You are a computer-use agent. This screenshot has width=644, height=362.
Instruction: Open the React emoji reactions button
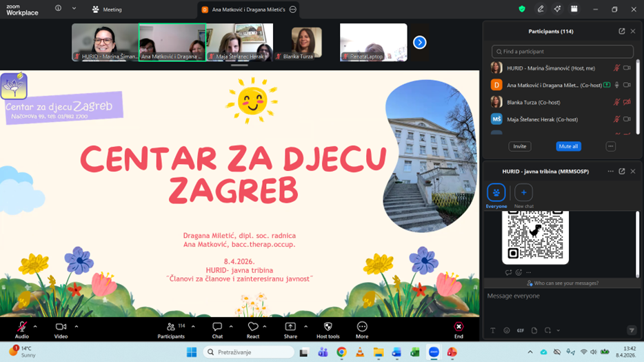click(x=253, y=327)
